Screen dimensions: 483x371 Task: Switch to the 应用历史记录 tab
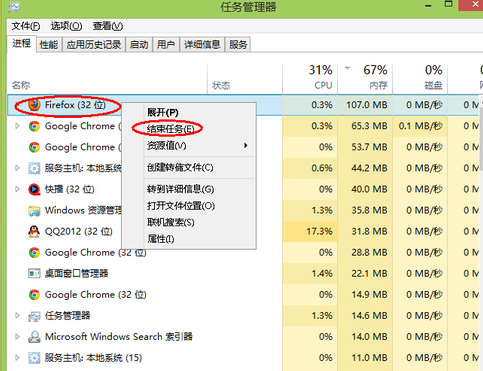[94, 44]
